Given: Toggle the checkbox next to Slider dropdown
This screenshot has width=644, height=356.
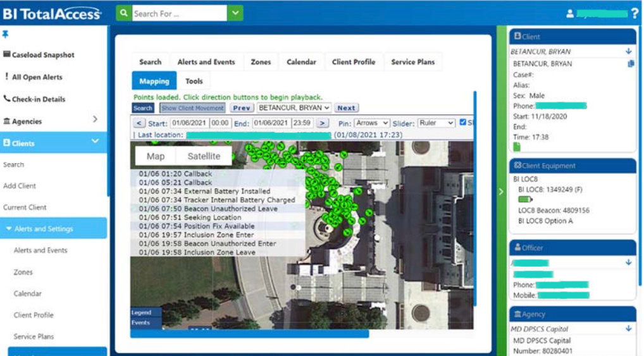Looking at the screenshot, I should tap(463, 123).
